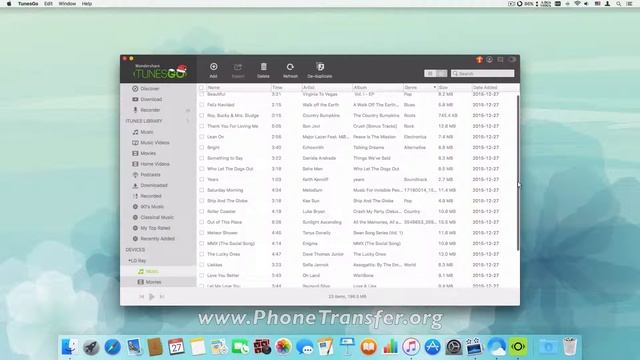Check the box for Who Let The Dogs Out
The height and width of the screenshot is (360, 640).
201,169
